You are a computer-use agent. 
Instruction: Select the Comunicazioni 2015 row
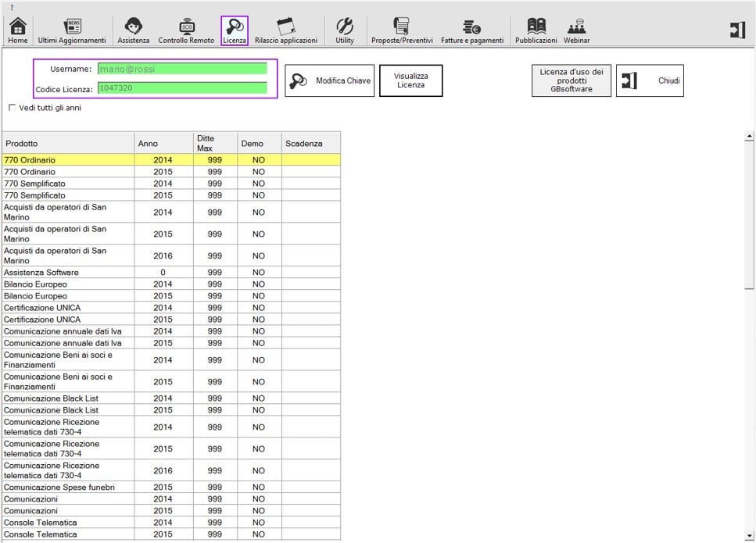click(171, 511)
